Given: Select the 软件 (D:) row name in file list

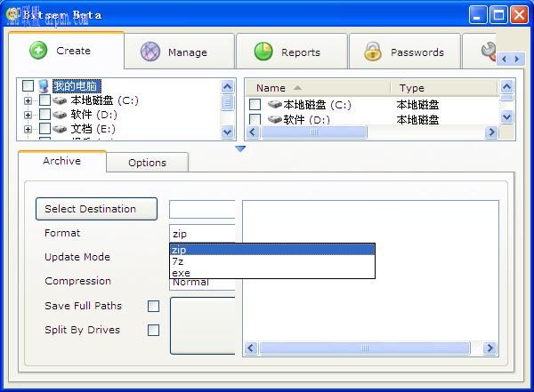Looking at the screenshot, I should [x=306, y=119].
